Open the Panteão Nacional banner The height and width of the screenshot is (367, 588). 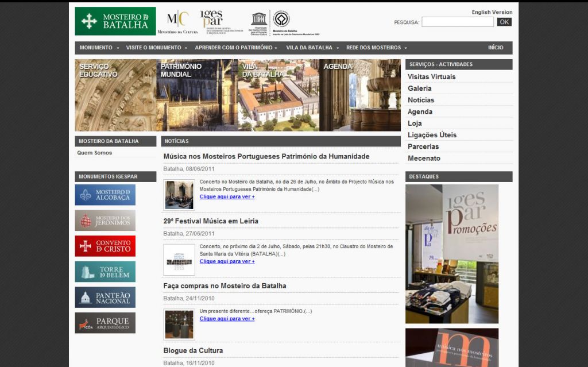click(105, 297)
